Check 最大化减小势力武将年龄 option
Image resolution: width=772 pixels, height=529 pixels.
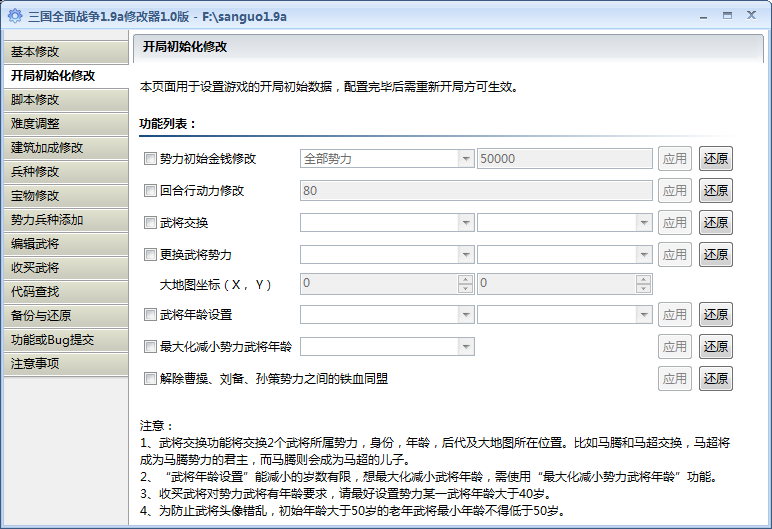[150, 347]
